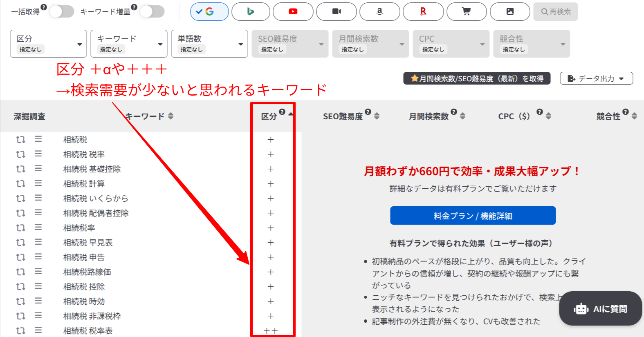Open the 区分 filter dropdown
Viewport: 644px width, 337px height.
[x=48, y=44]
